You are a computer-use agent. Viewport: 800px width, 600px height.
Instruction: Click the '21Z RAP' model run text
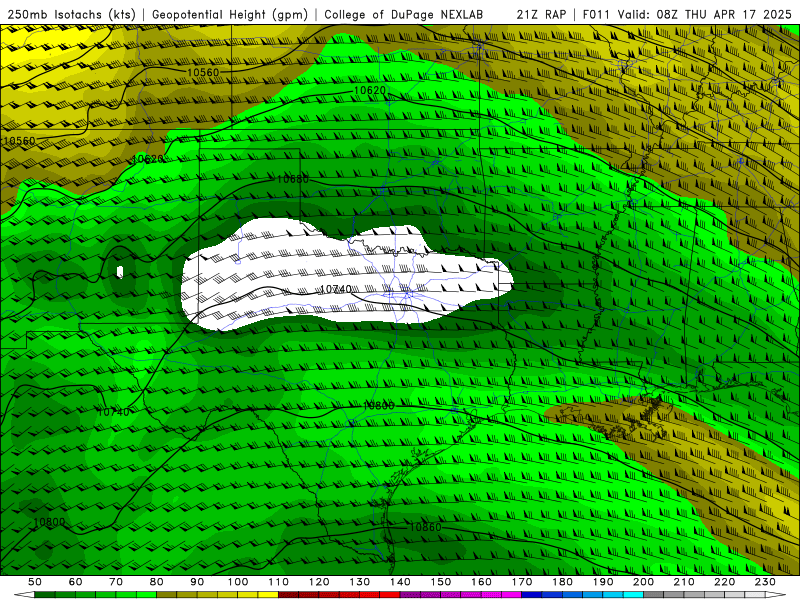click(x=541, y=14)
